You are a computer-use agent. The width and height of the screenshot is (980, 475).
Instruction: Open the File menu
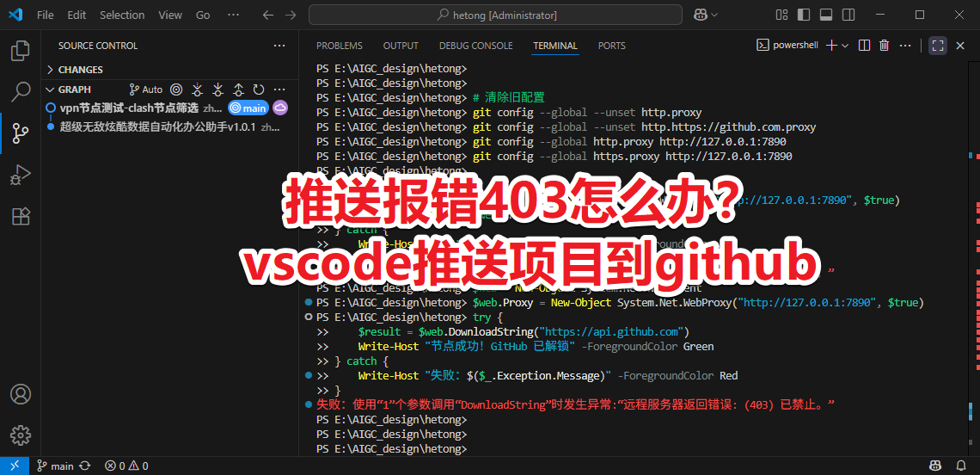point(45,15)
